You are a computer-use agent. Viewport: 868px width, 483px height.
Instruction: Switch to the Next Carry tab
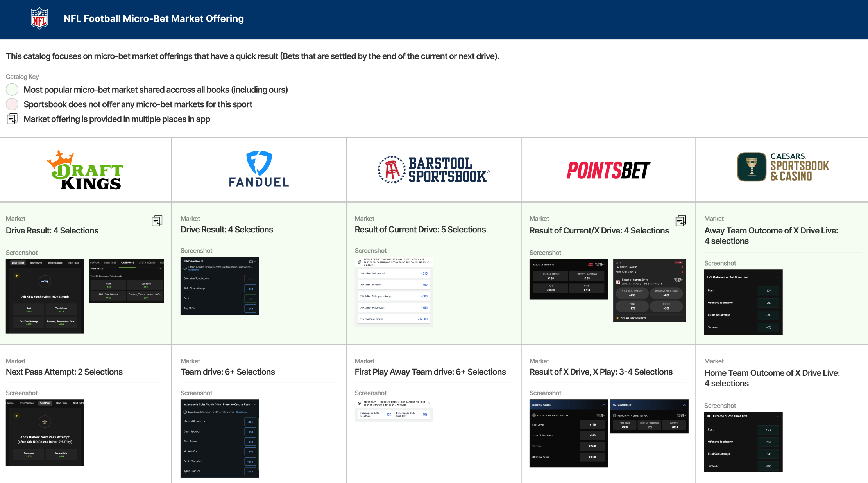(61, 403)
